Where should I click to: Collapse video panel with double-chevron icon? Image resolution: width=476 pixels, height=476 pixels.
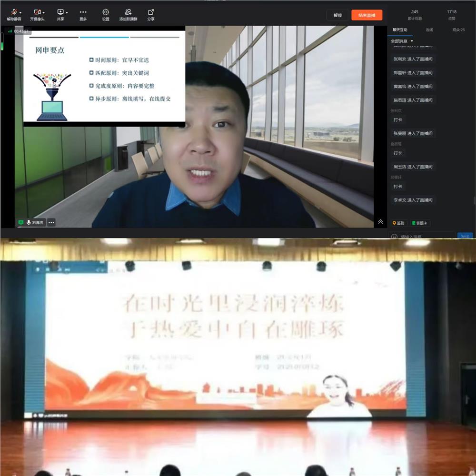[380, 222]
